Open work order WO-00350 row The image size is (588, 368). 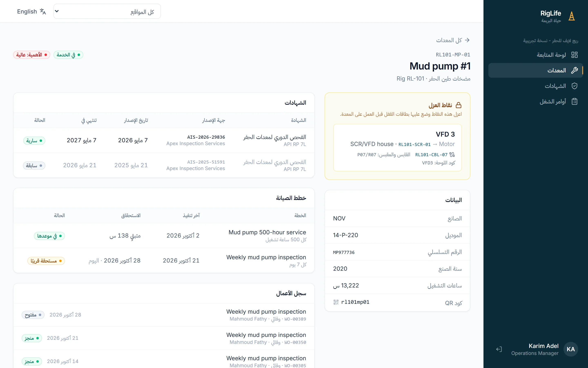point(164,338)
